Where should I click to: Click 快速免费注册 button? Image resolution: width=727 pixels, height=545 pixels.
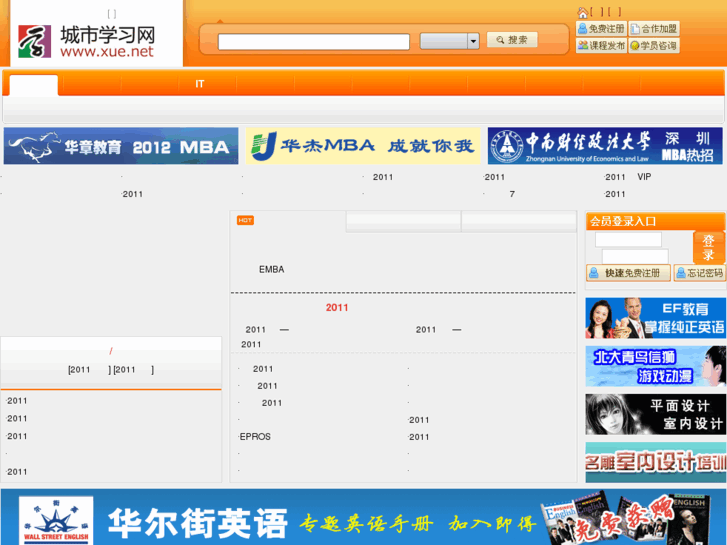click(628, 273)
